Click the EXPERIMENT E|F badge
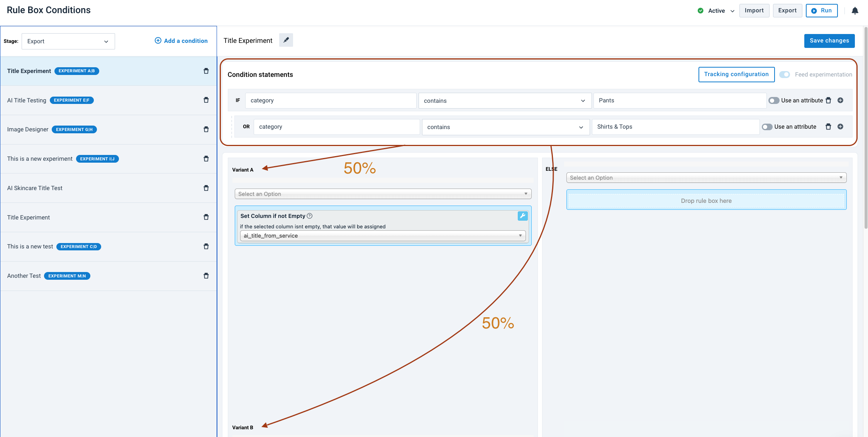The height and width of the screenshot is (437, 868). (x=71, y=100)
